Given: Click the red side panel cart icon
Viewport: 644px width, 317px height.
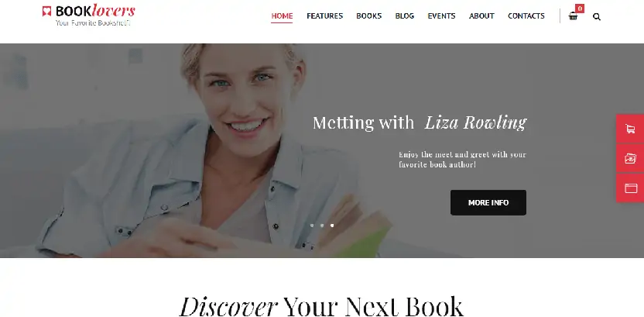Looking at the screenshot, I should (x=630, y=129).
